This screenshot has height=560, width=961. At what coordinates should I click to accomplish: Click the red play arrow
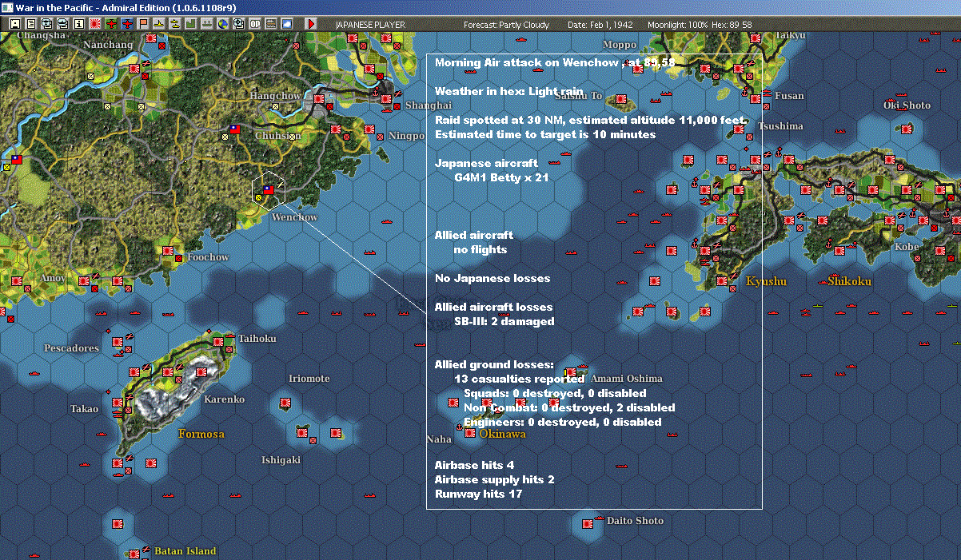(311, 24)
